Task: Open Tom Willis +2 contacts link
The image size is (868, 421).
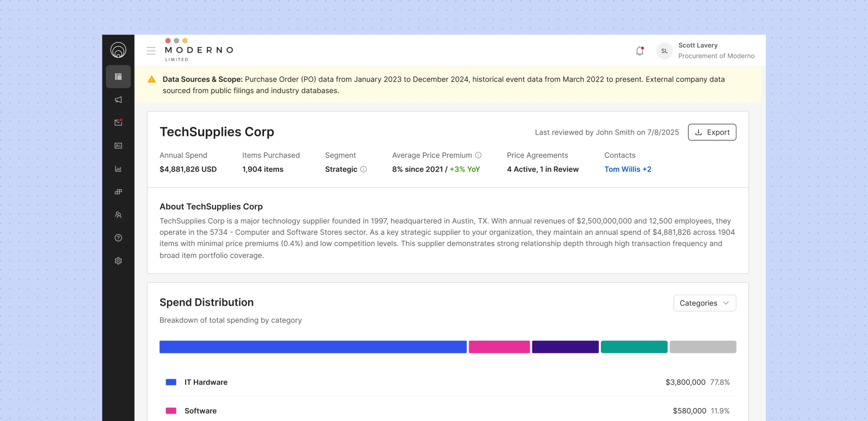Action: [x=628, y=169]
